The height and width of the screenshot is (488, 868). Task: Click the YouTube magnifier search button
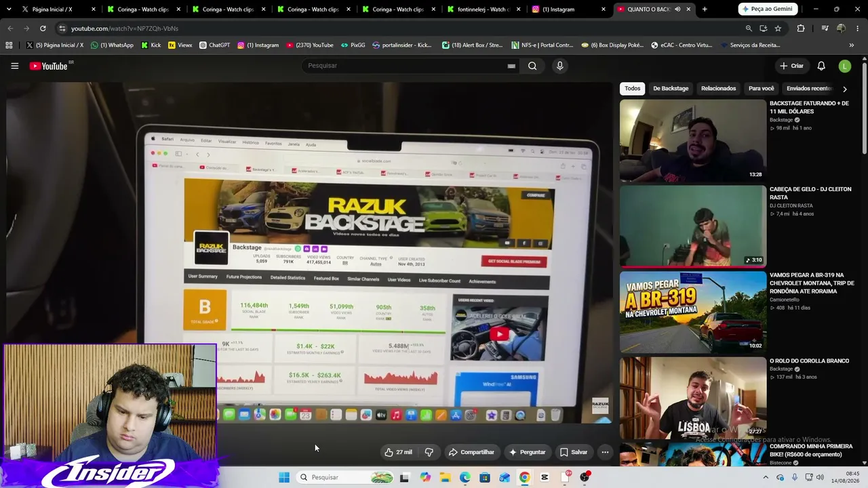[x=532, y=66]
